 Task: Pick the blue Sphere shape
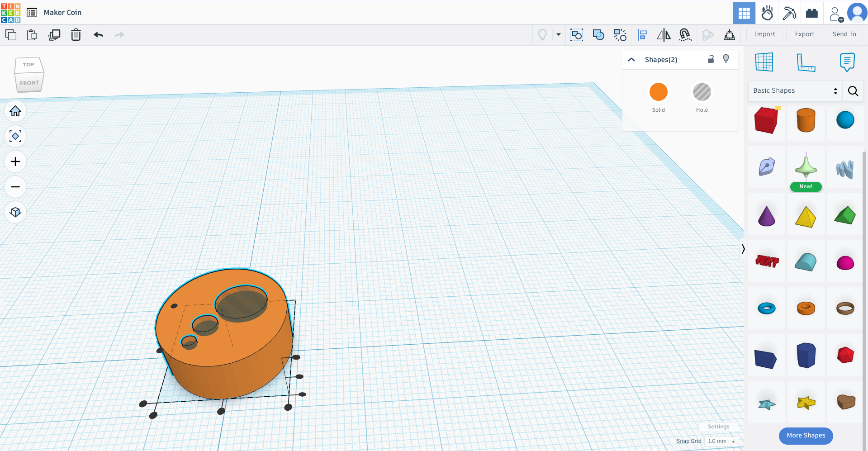845,120
